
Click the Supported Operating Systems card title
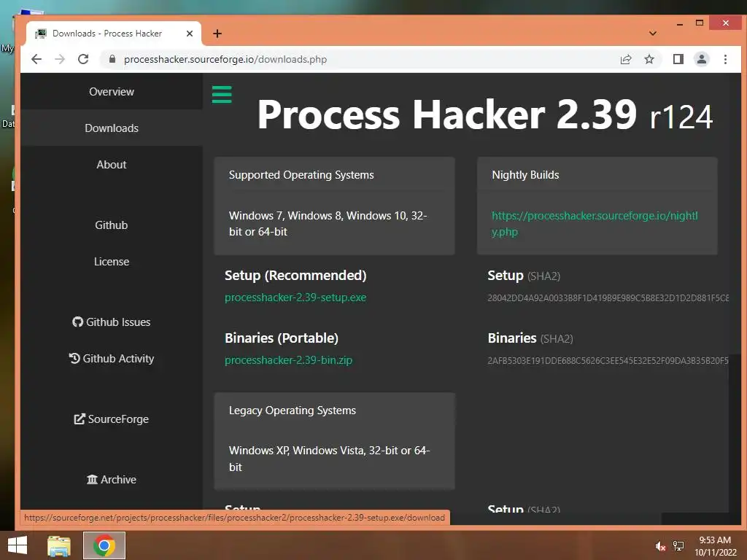click(x=301, y=175)
